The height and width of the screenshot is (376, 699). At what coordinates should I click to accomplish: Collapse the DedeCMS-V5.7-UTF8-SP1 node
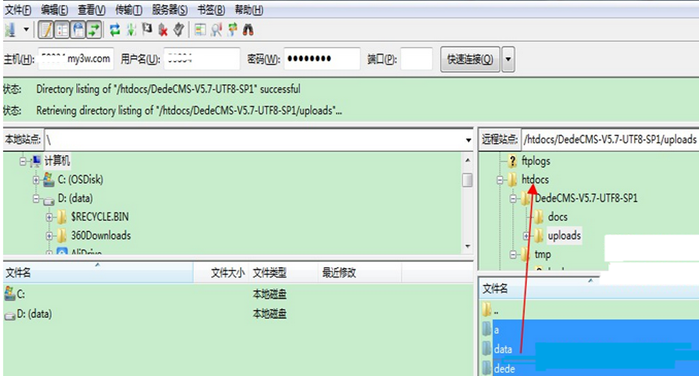coord(514,198)
